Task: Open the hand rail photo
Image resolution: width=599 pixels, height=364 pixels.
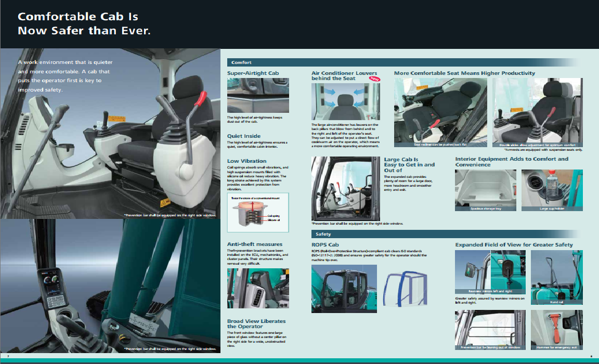Action: coord(556,277)
